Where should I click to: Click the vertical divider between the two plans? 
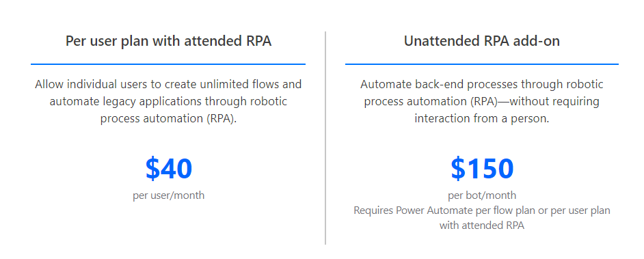[325, 138]
